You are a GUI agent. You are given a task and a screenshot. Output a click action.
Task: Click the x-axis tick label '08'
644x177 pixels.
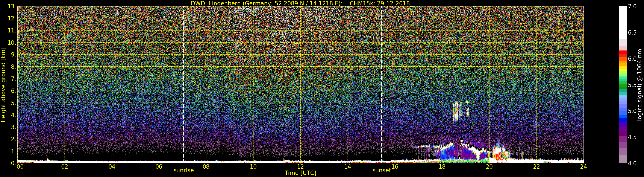206,166
